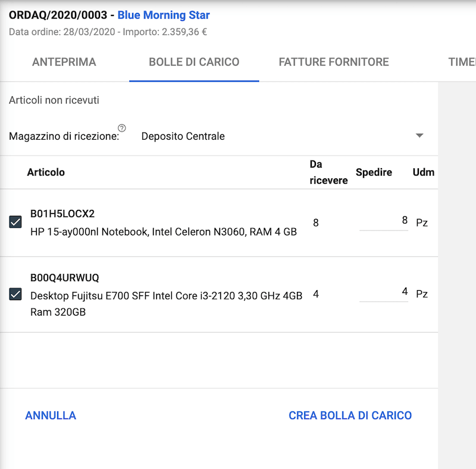Click the dropdown arrow for receiving warehouse
This screenshot has width=476, height=469.
[x=419, y=136]
